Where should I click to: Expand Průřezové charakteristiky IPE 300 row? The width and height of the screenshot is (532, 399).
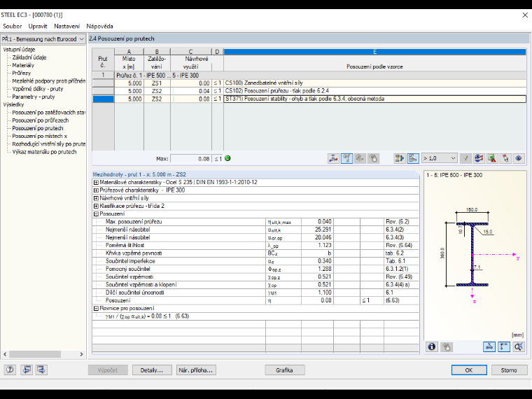(96, 190)
